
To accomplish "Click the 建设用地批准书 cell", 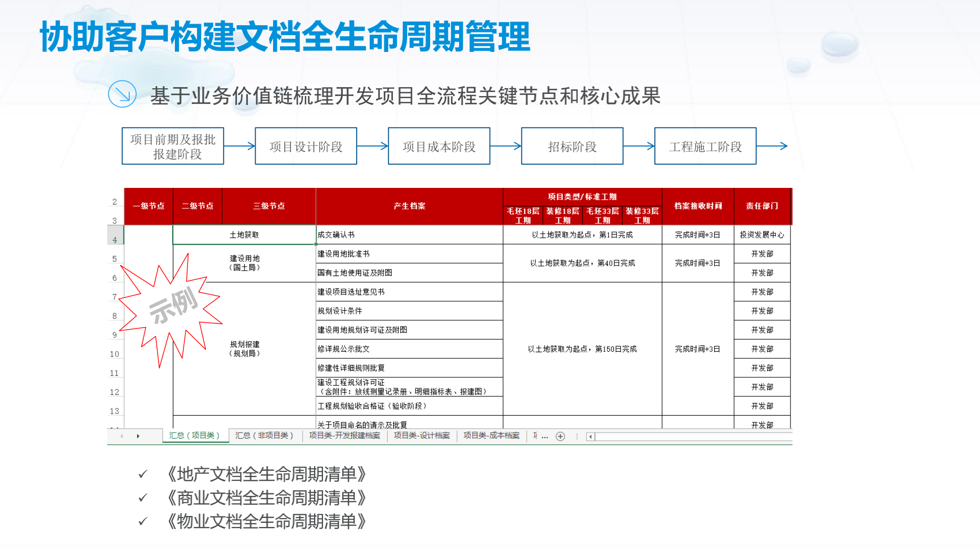I will click(410, 254).
